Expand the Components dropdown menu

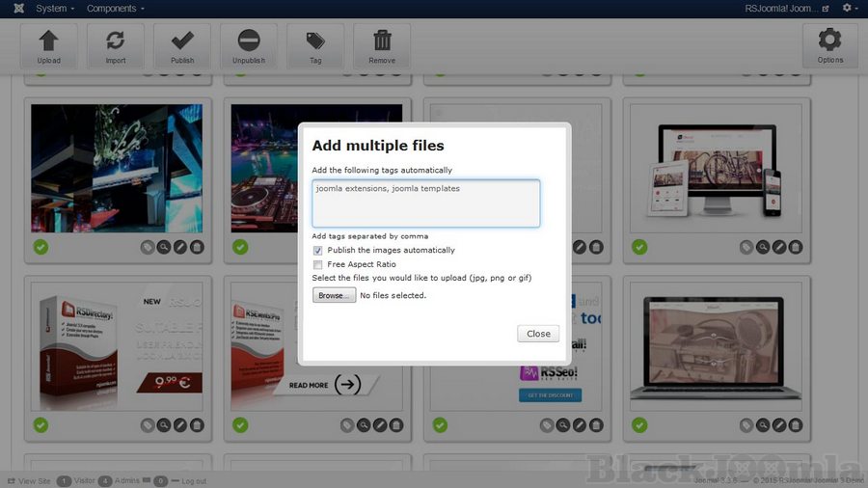[x=115, y=9]
